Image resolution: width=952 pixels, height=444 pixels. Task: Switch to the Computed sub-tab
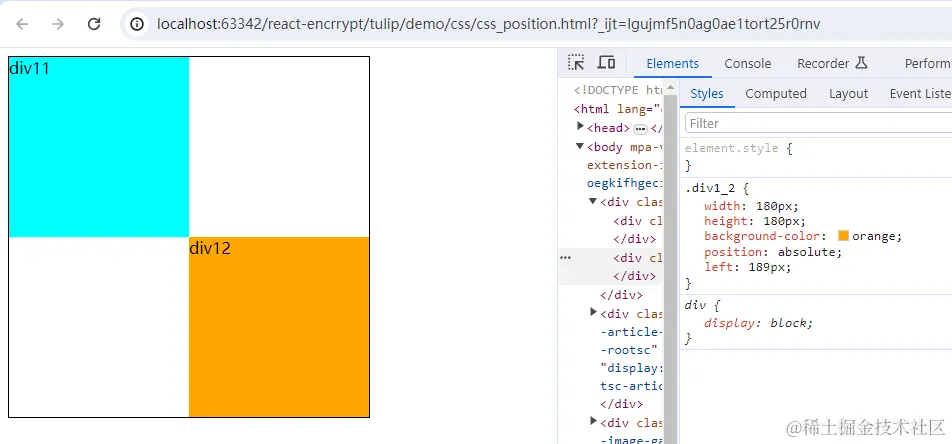coord(776,94)
